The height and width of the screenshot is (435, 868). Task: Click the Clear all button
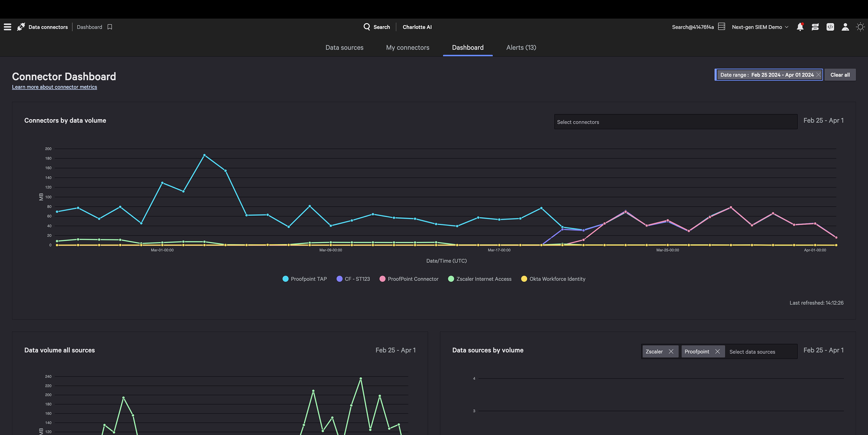pyautogui.click(x=840, y=75)
